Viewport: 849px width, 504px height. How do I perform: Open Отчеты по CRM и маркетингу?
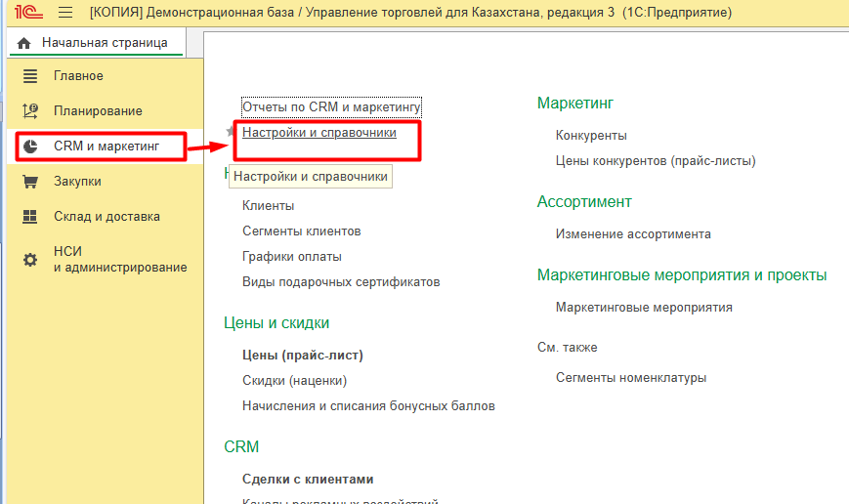pyautogui.click(x=331, y=105)
